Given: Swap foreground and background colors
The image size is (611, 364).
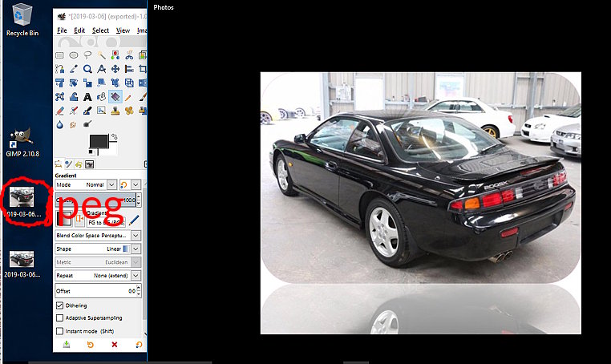Looking at the screenshot, I should click(114, 137).
